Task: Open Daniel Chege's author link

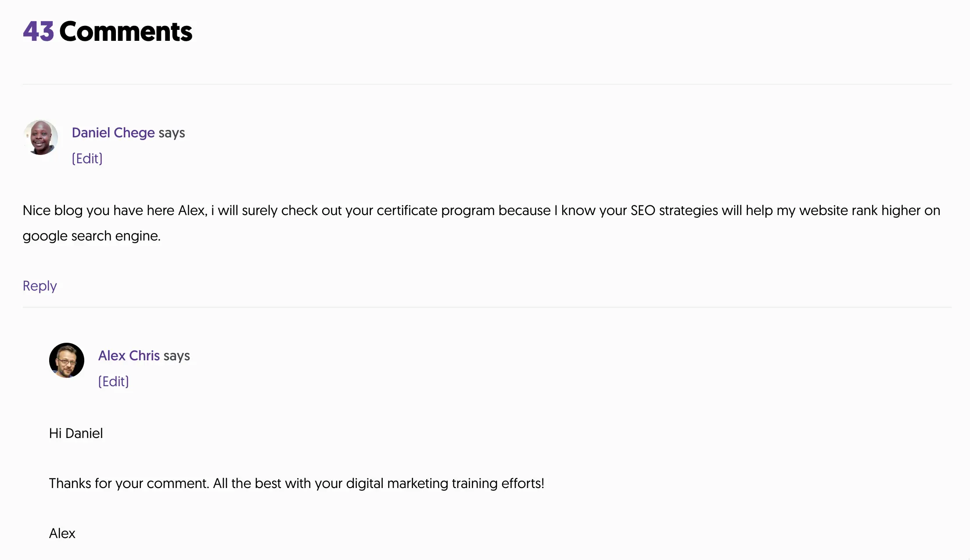Action: point(113,133)
